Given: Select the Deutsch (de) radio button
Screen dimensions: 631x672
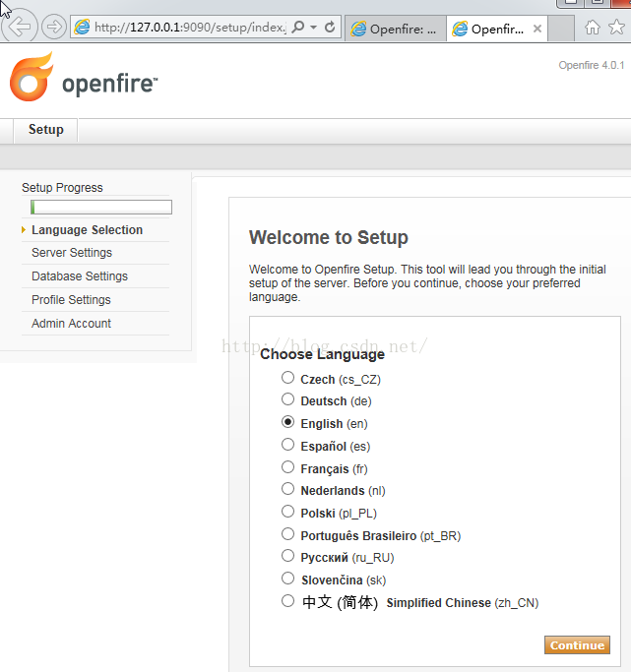Looking at the screenshot, I should click(x=288, y=399).
